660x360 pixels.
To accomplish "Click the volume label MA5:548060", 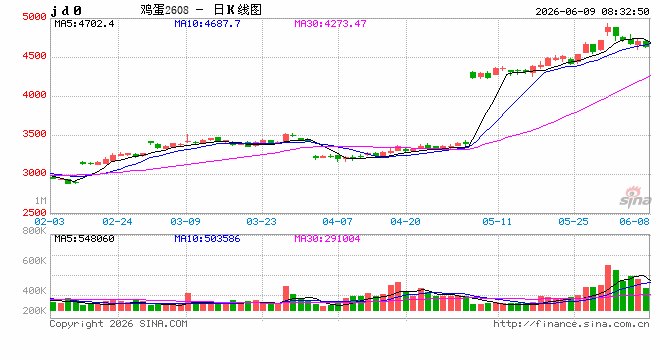I will (84, 239).
